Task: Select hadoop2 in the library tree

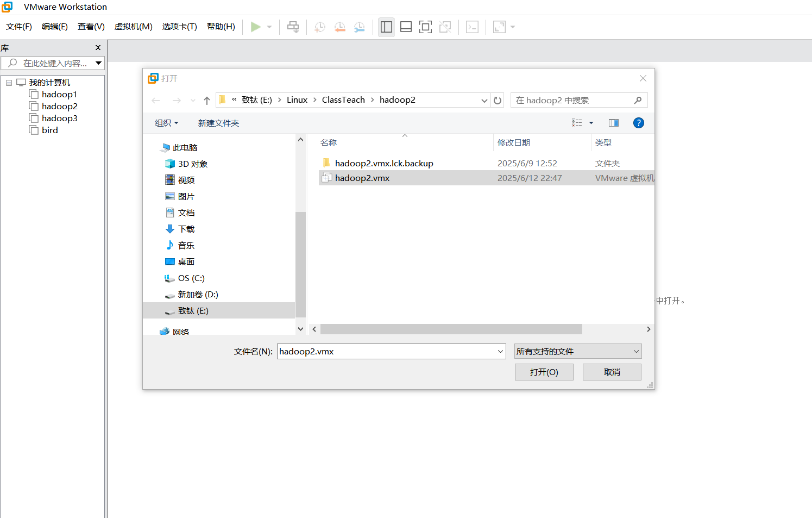Action: point(59,106)
